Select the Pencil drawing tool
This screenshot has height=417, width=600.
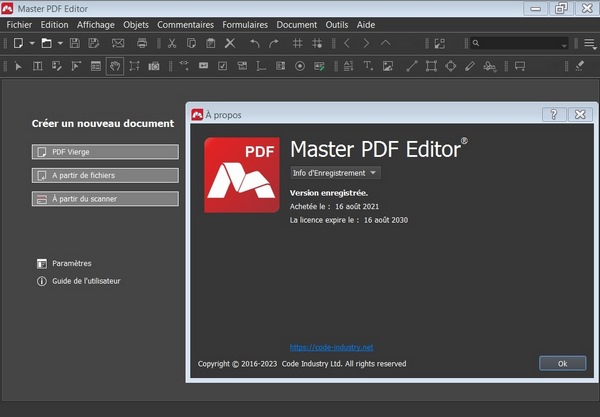tap(470, 66)
